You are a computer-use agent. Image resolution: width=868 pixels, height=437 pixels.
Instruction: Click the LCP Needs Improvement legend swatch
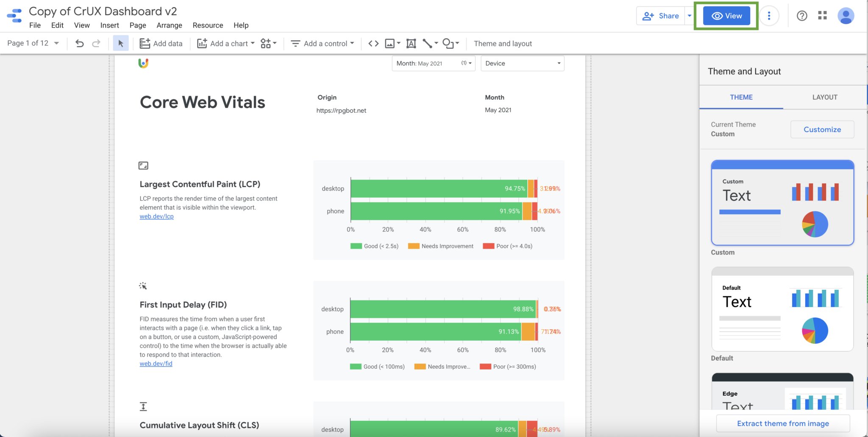414,246
